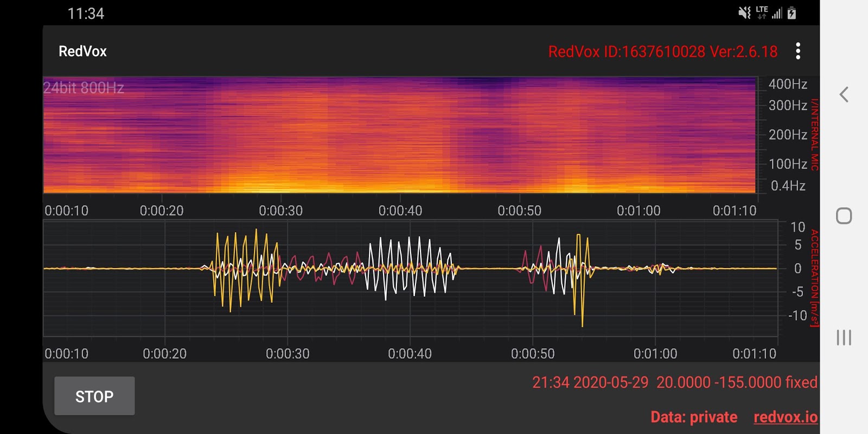Screen dimensions: 868x434
Task: Tap the RedVox app title
Action: click(82, 51)
